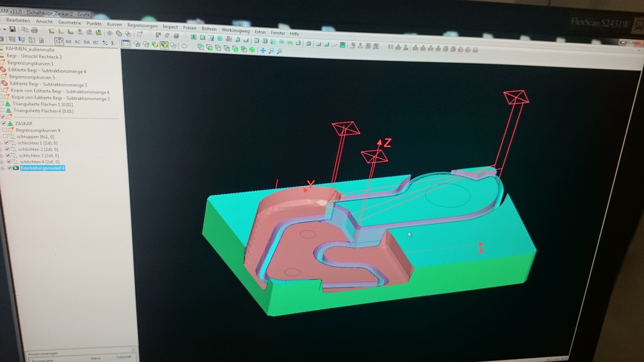Click the BA view orientation button
The height and width of the screenshot is (362, 644).
87,42
